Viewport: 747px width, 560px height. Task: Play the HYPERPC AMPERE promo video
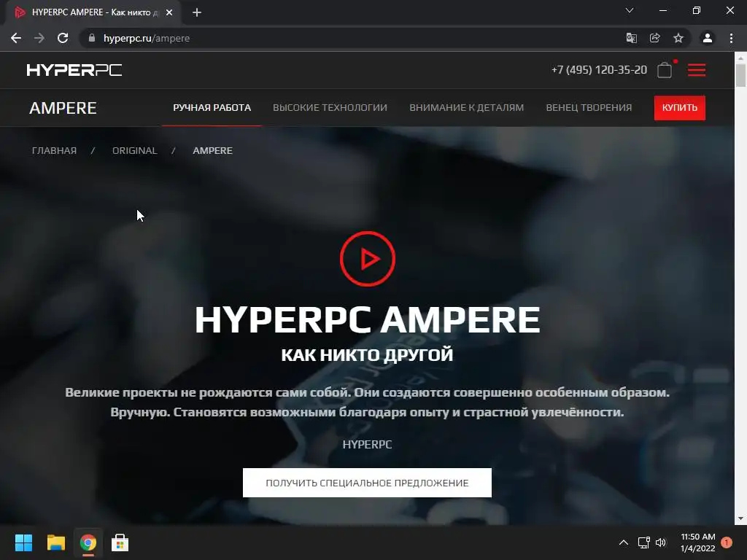point(368,259)
